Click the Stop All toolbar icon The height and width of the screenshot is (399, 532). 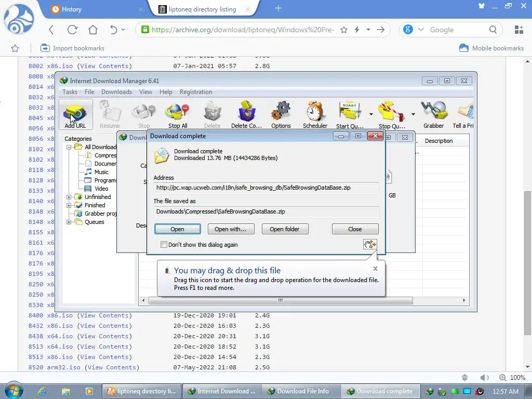pos(178,114)
